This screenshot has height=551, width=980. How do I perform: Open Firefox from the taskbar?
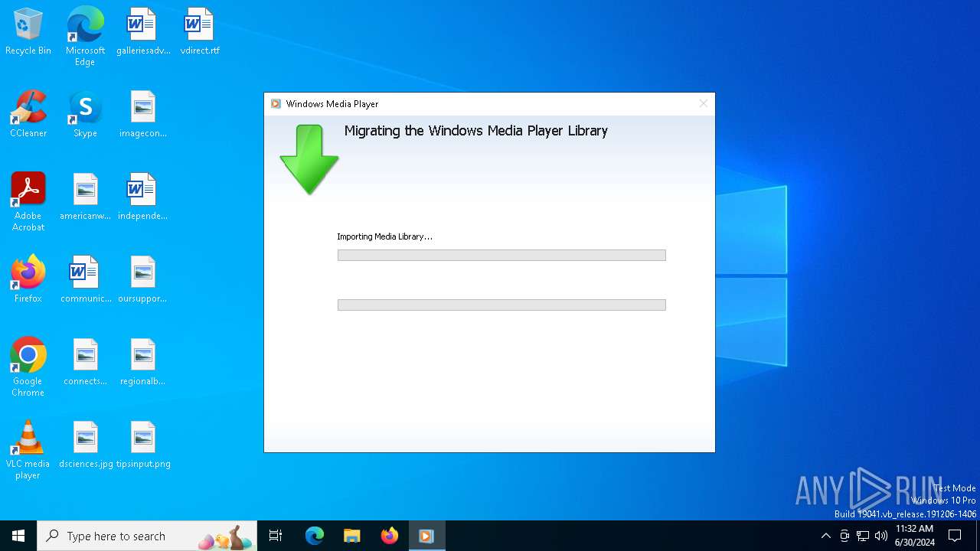click(x=390, y=536)
